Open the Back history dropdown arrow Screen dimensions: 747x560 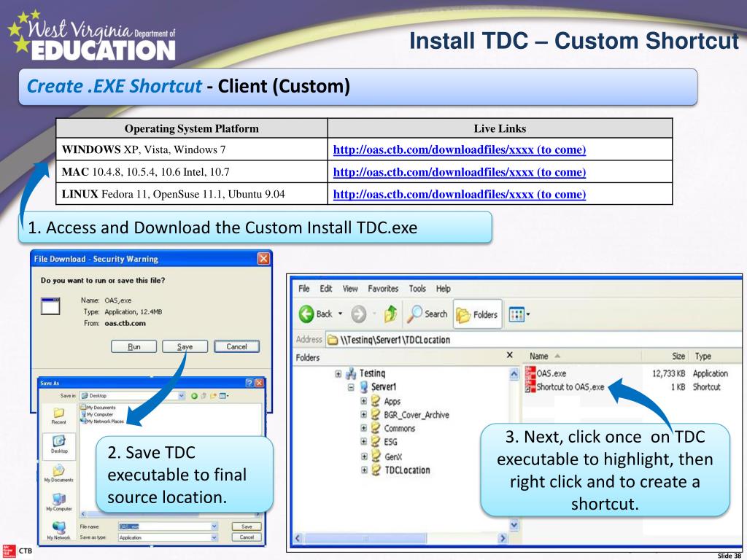340,314
